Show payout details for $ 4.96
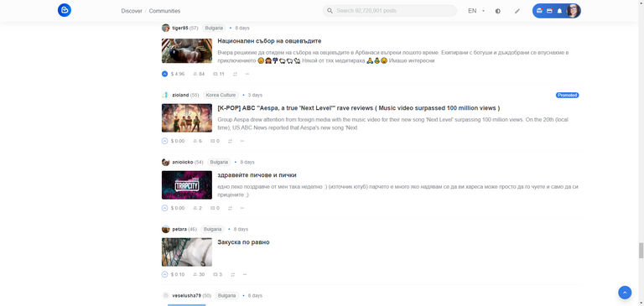The height and width of the screenshot is (306, 644). [178, 74]
